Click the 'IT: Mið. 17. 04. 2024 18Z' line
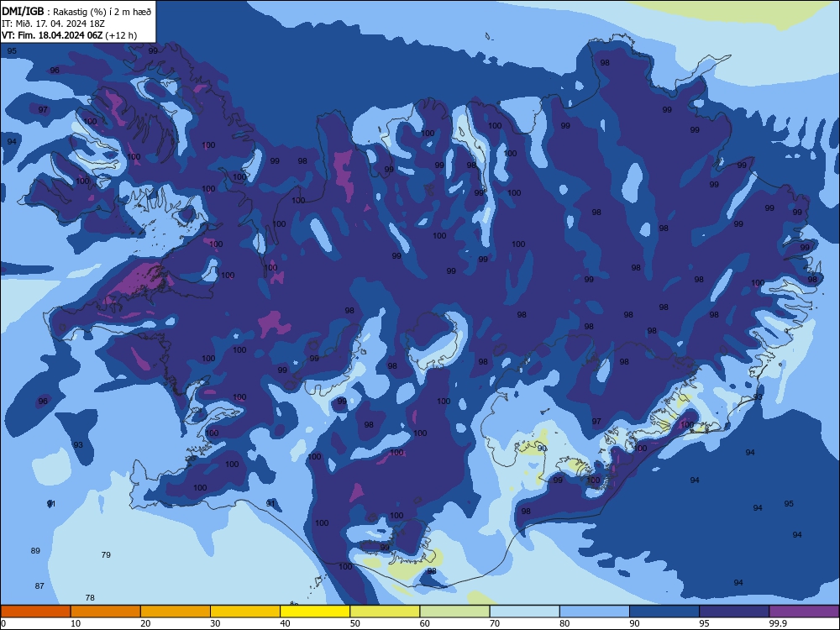This screenshot has width=840, height=630. [x=52, y=24]
